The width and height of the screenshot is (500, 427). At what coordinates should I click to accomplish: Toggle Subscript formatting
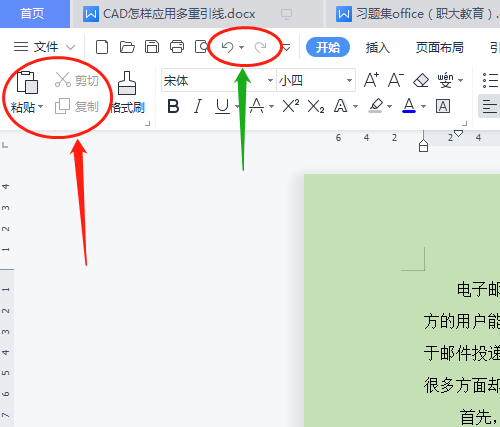tap(316, 107)
